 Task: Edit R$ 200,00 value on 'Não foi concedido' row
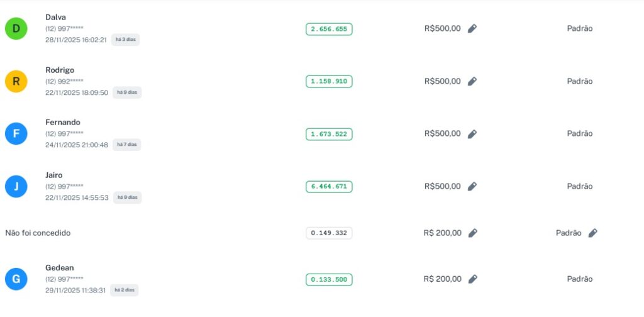(473, 233)
